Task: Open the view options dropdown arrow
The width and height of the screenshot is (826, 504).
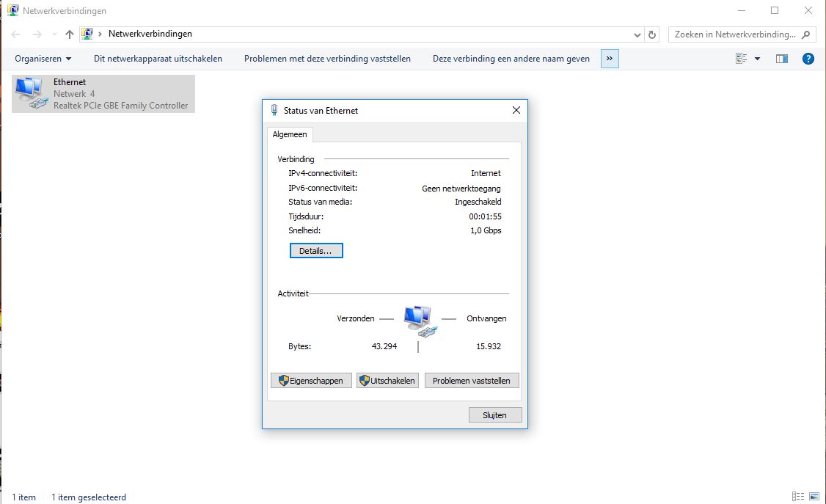Action: tap(758, 59)
